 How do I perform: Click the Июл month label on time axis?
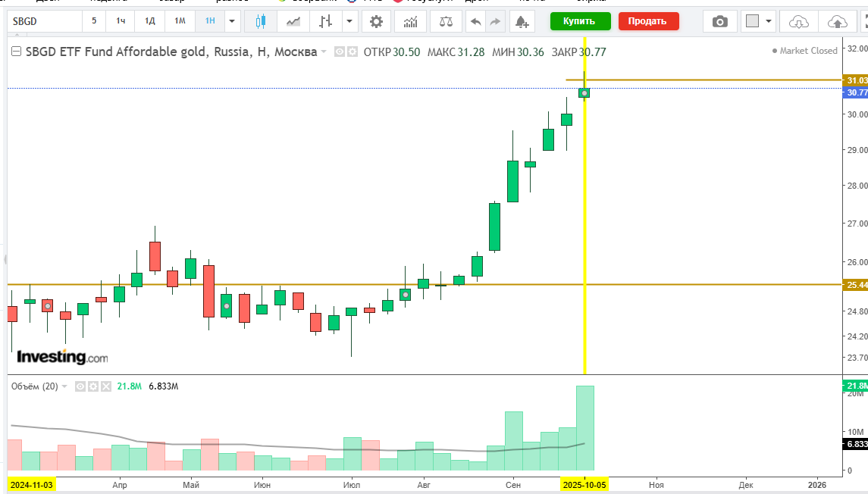pyautogui.click(x=352, y=485)
